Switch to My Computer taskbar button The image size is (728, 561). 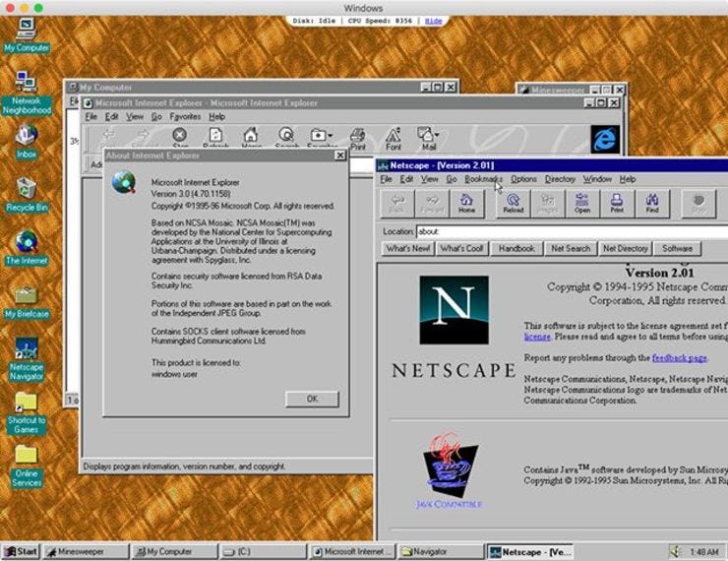tap(174, 552)
